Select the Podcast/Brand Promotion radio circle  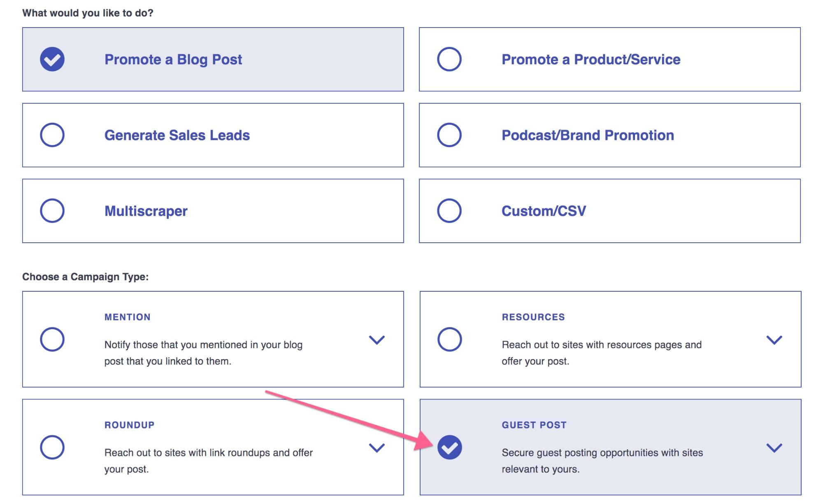[449, 135]
